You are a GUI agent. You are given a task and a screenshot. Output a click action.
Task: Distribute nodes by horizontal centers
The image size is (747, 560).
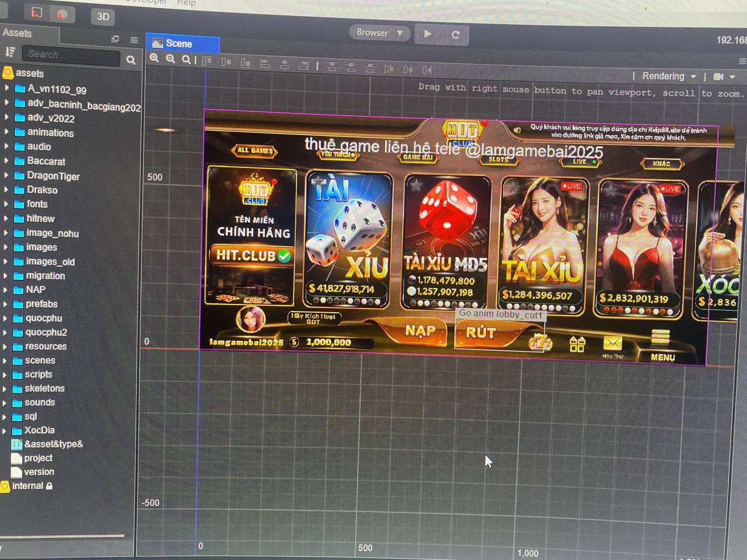(408, 69)
